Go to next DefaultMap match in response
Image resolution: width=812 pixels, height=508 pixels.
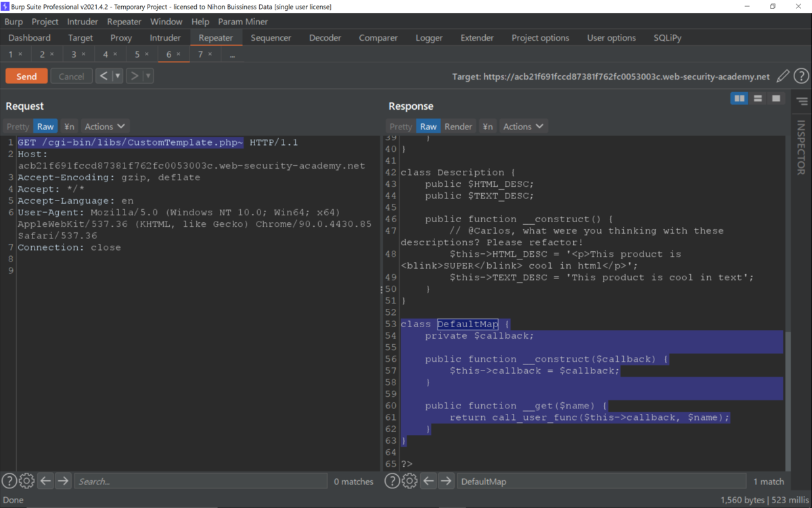click(x=446, y=481)
